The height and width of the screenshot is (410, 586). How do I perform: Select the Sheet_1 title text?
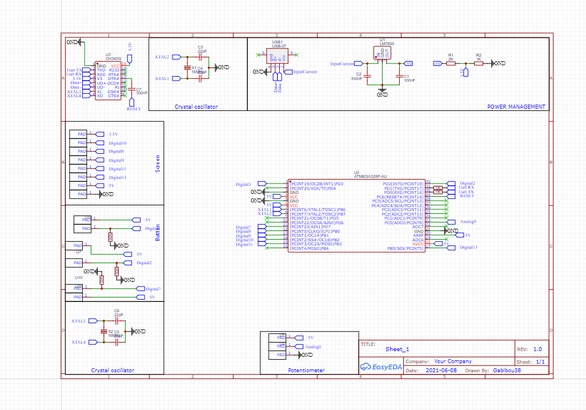tap(397, 349)
